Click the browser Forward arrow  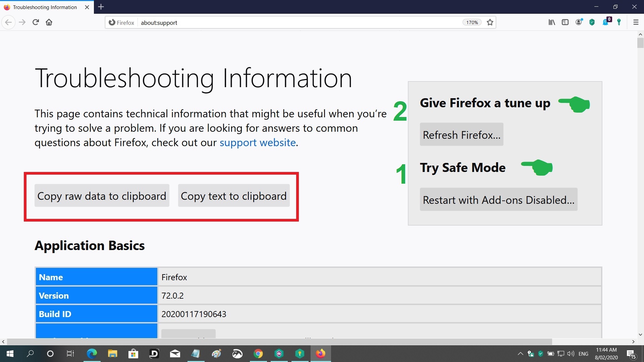point(22,22)
